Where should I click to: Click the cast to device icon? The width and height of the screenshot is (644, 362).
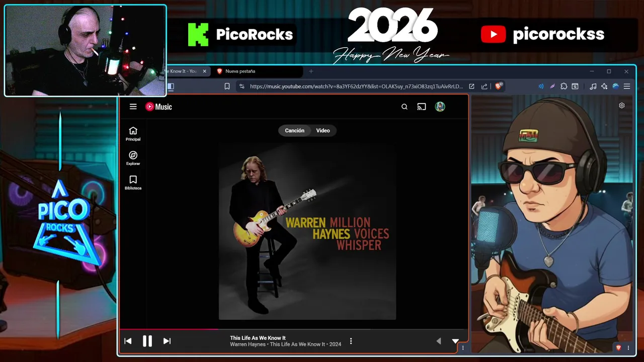tap(422, 107)
